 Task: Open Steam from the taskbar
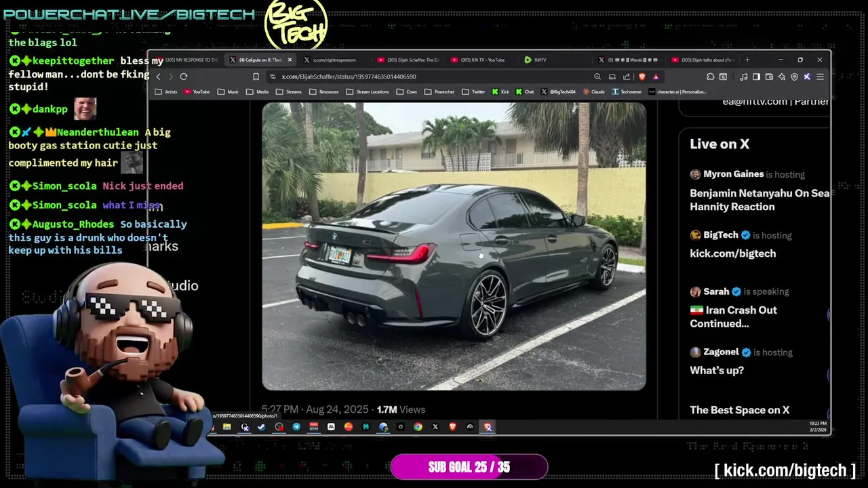click(262, 427)
